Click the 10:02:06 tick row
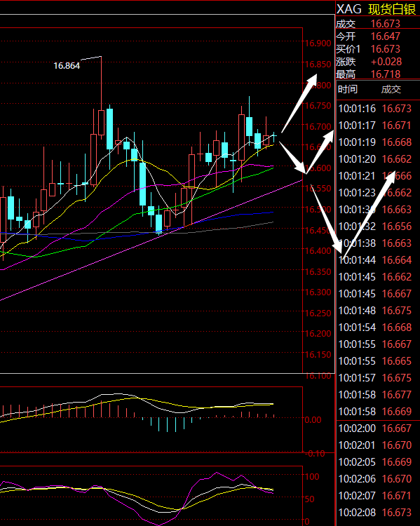Screen dimensions: 420x526 coord(378,479)
